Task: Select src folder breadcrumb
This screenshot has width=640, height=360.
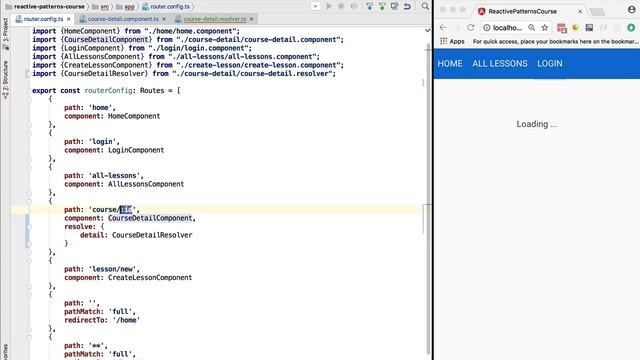Action: [x=100, y=7]
